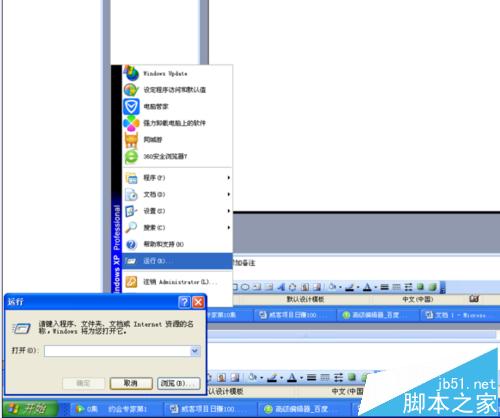
Task: Click the ? help button in Run dialog title bar
Action: [x=184, y=302]
